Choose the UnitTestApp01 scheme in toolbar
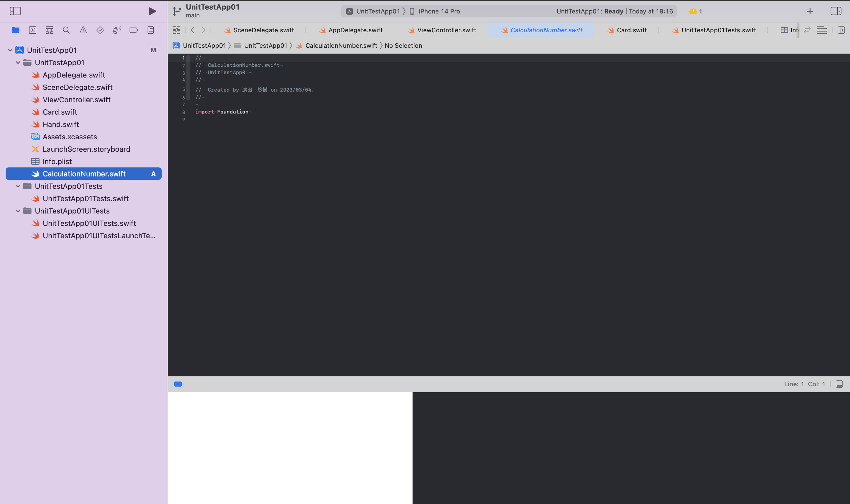Screen dimensions: 850x504 click(373, 12)
